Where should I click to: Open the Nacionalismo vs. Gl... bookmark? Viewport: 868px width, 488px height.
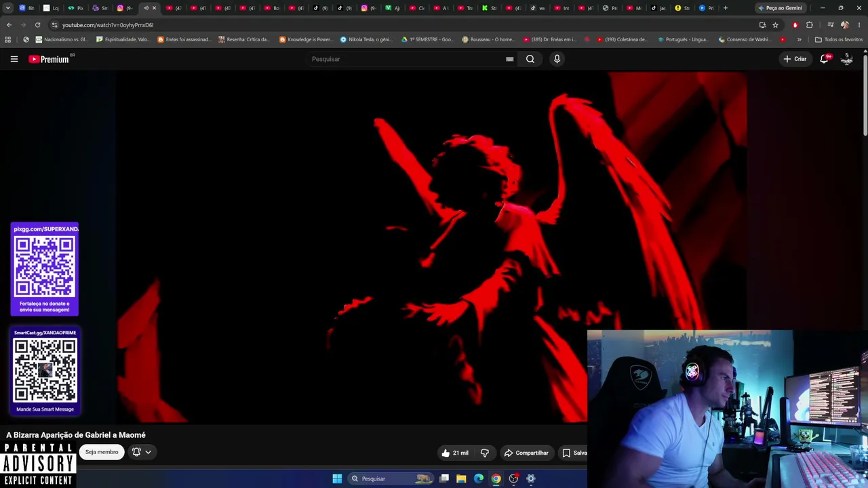[62, 39]
